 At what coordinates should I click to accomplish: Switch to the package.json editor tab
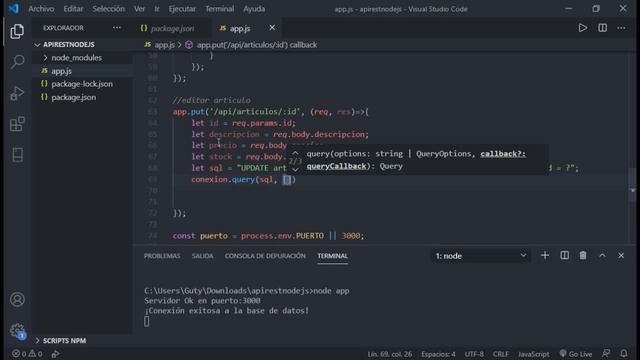(x=172, y=28)
